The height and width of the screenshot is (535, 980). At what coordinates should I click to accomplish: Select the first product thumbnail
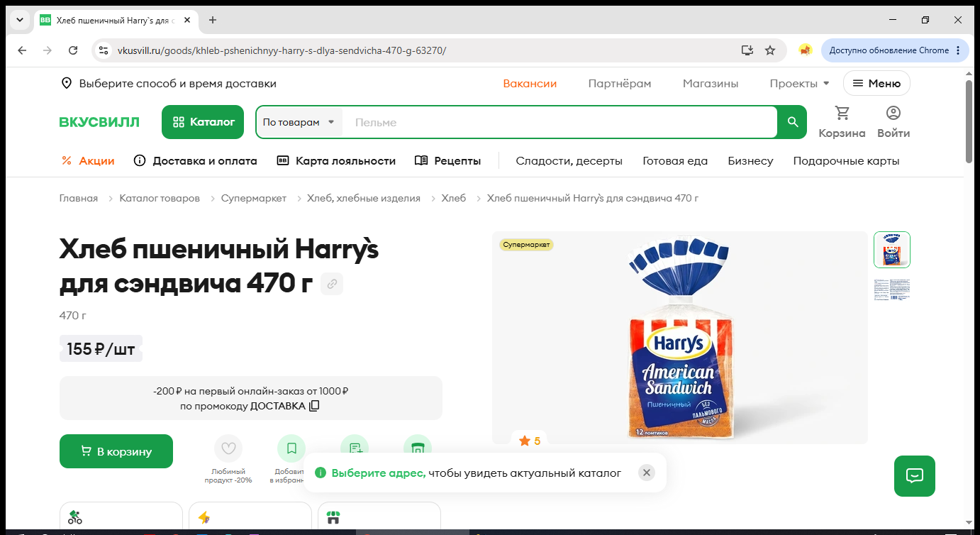coord(892,250)
